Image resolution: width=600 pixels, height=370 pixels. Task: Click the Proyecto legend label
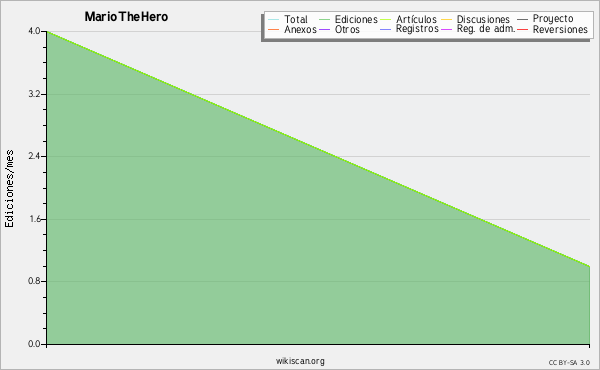[553, 19]
